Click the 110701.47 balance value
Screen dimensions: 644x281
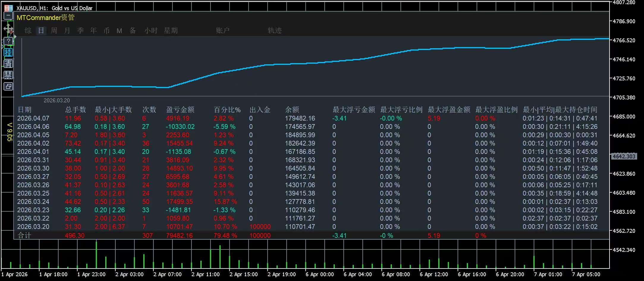tap(300, 227)
